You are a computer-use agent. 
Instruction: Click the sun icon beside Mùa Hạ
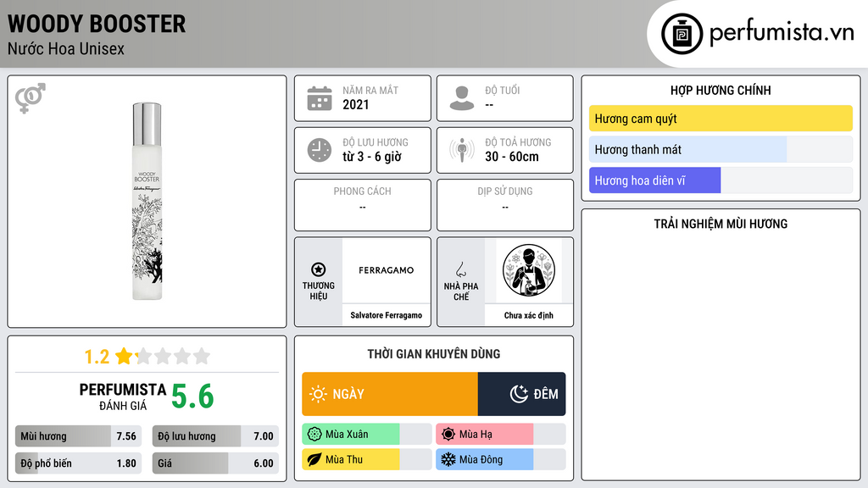pyautogui.click(x=448, y=435)
